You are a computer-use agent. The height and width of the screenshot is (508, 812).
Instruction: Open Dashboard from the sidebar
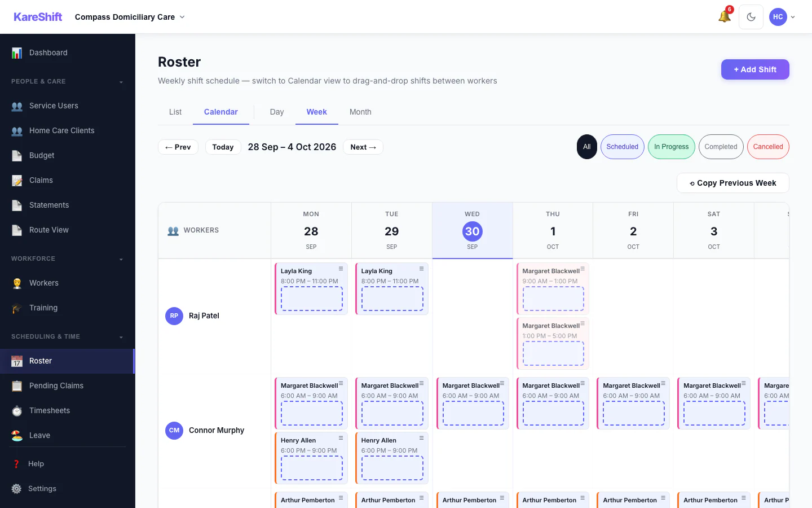[x=68, y=52]
